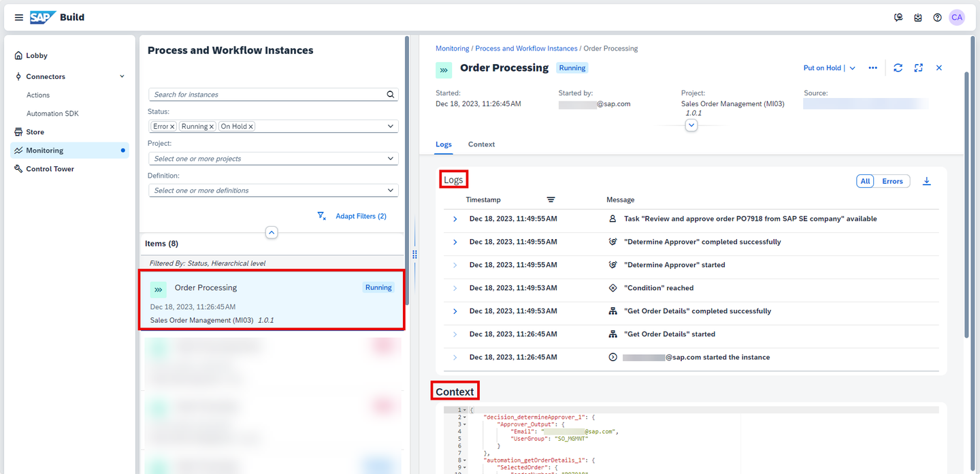This screenshot has height=474, width=980.
Task: Click user task icon on Review log
Action: click(612, 219)
